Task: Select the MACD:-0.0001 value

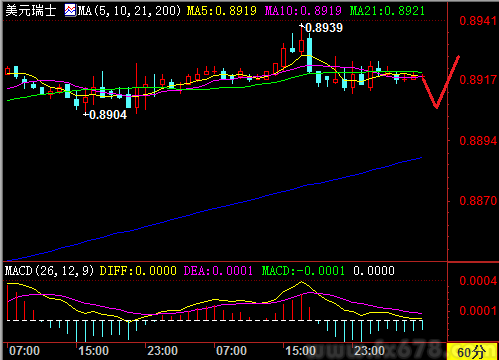Action: point(303,271)
